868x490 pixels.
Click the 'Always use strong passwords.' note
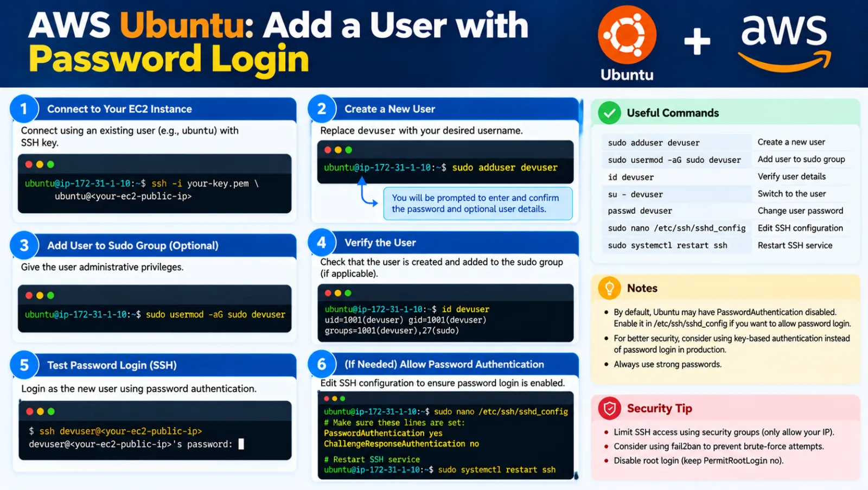667,364
